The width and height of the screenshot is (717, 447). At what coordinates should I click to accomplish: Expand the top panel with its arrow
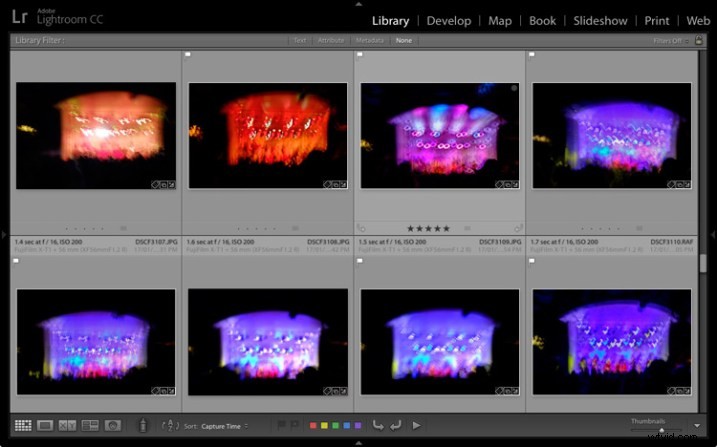pyautogui.click(x=358, y=4)
